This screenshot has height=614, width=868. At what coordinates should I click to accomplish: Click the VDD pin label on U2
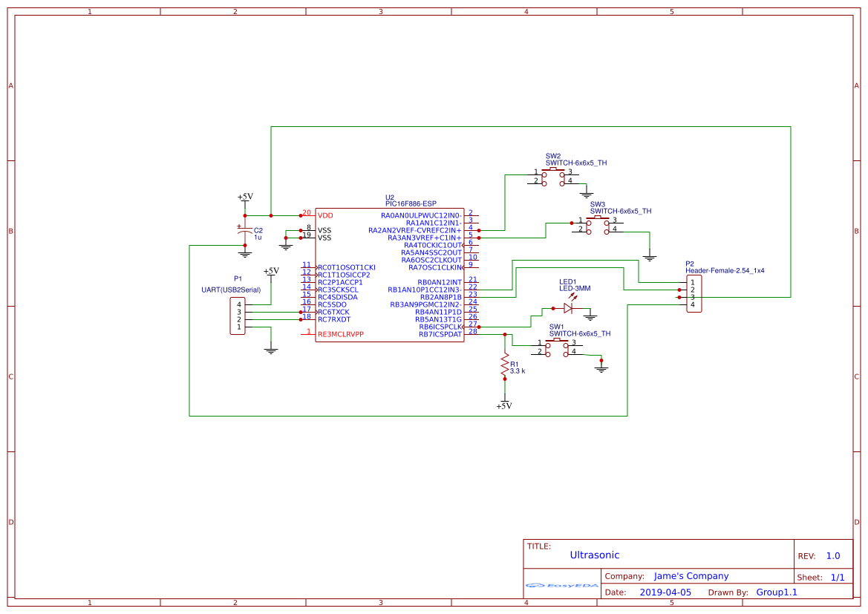click(325, 215)
